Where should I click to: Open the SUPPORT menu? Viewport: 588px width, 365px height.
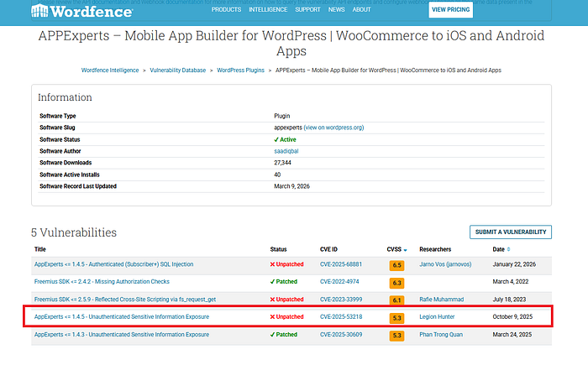[x=307, y=9]
